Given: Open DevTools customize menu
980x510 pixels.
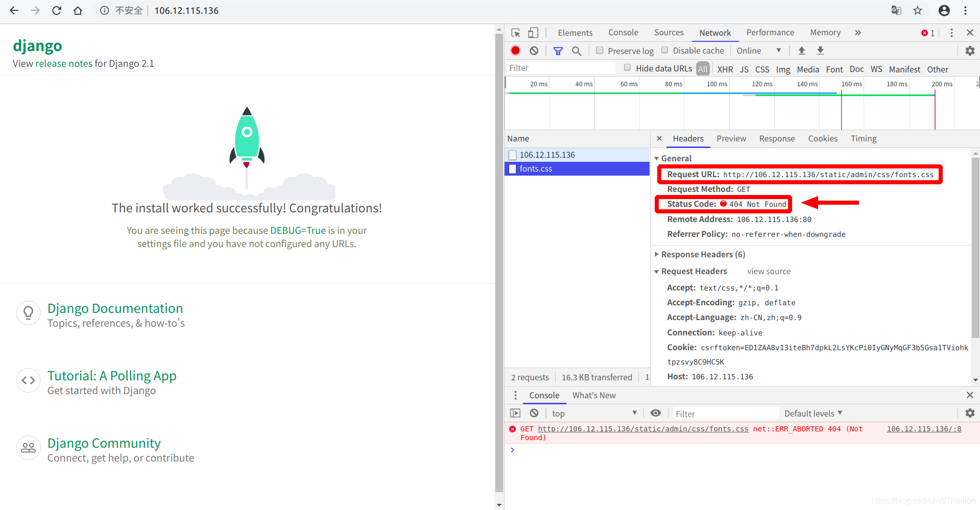Looking at the screenshot, I should 951,33.
